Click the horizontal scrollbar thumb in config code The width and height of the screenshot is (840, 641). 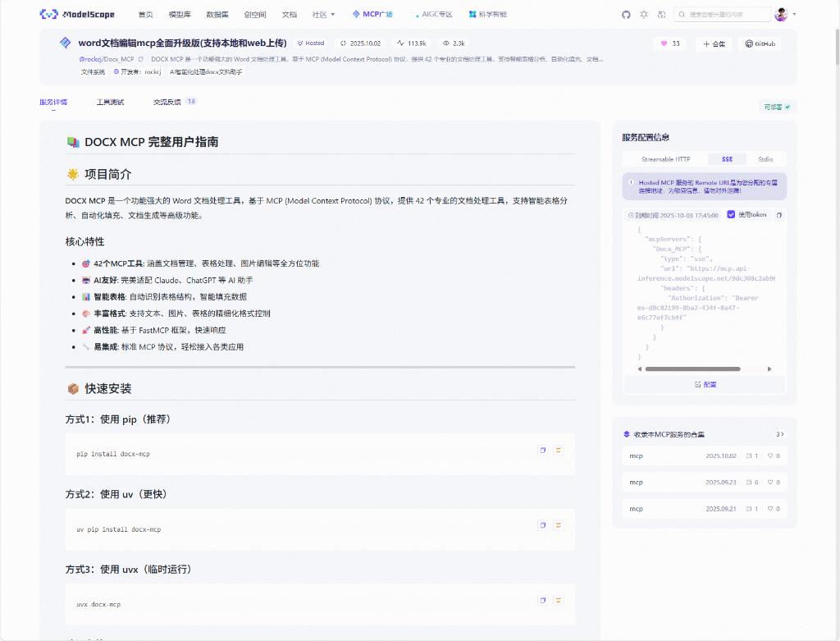[x=692, y=369]
